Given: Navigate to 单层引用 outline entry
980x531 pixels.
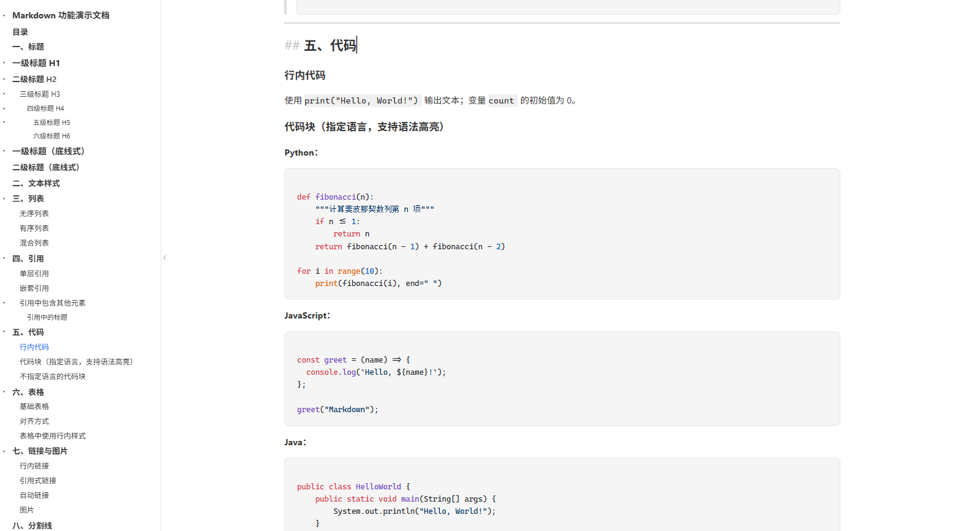Looking at the screenshot, I should (34, 274).
